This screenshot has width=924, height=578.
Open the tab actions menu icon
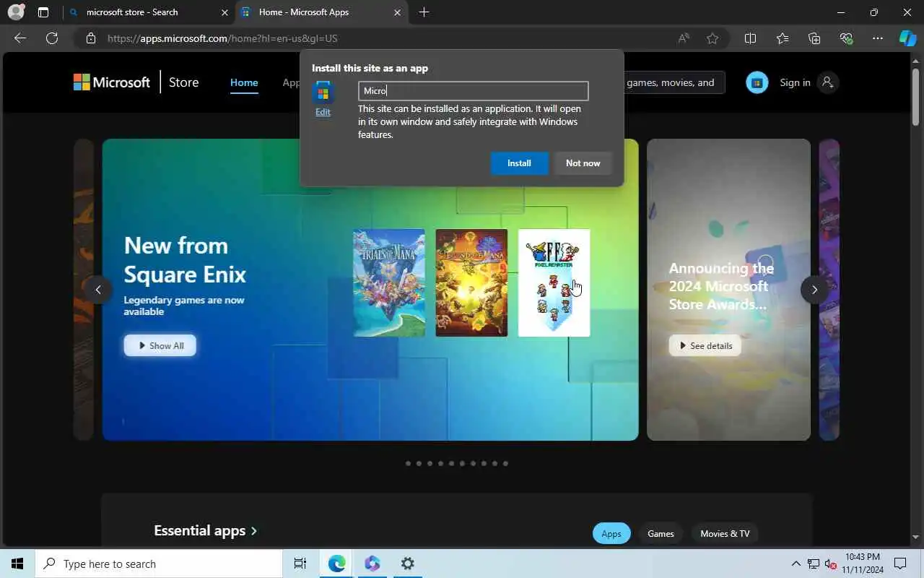coord(43,12)
